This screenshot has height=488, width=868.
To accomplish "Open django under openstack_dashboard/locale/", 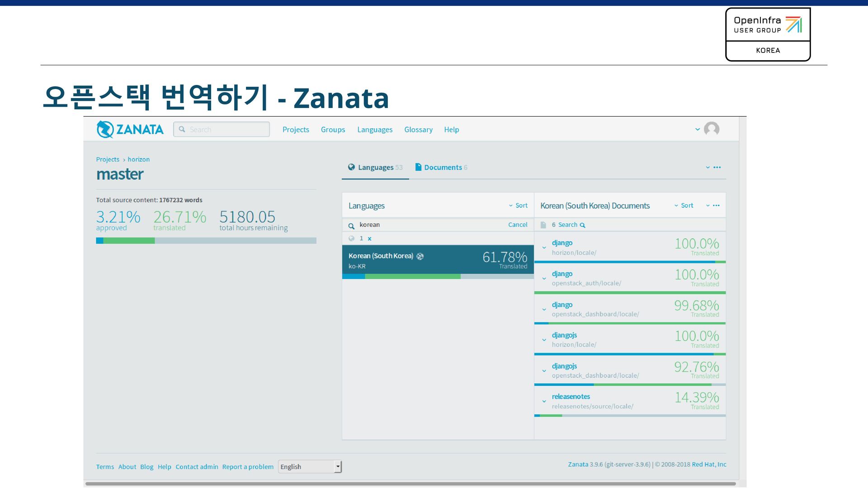I will coord(562,305).
